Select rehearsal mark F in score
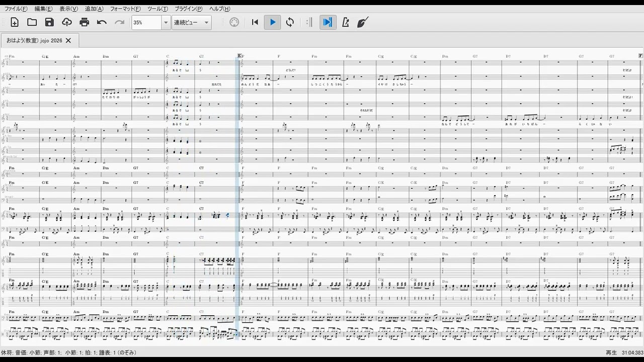 (x=641, y=56)
